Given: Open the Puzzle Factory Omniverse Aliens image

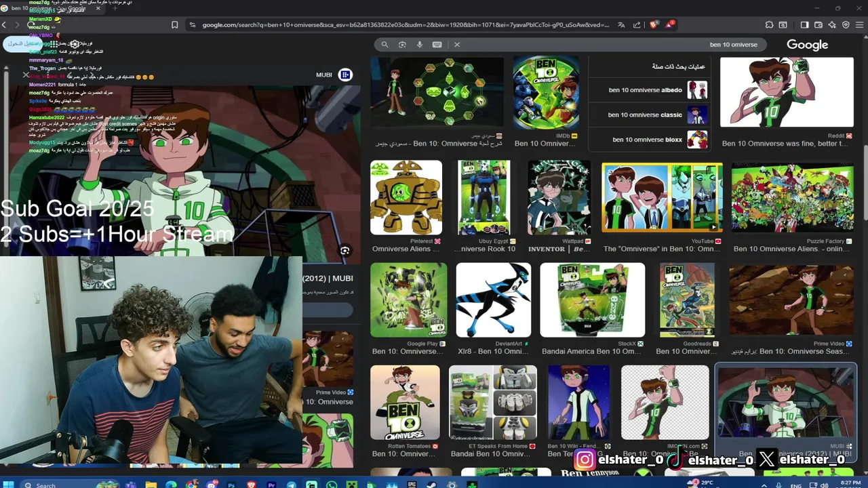Looking at the screenshot, I should [x=792, y=198].
